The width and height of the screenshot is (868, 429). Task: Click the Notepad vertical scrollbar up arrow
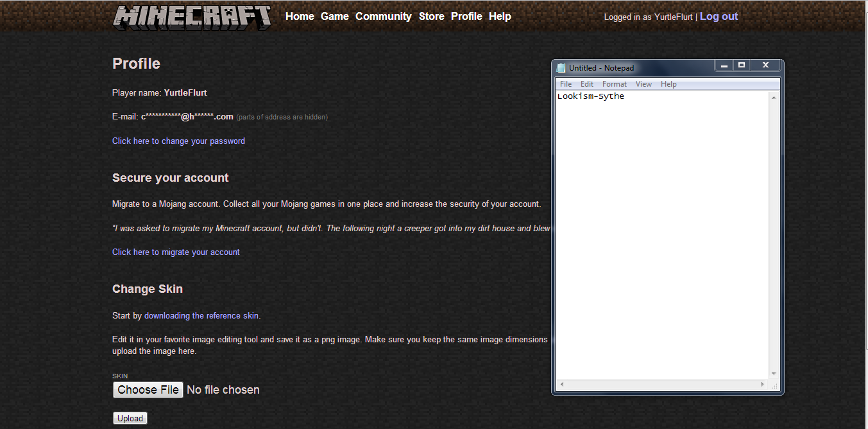pyautogui.click(x=774, y=97)
